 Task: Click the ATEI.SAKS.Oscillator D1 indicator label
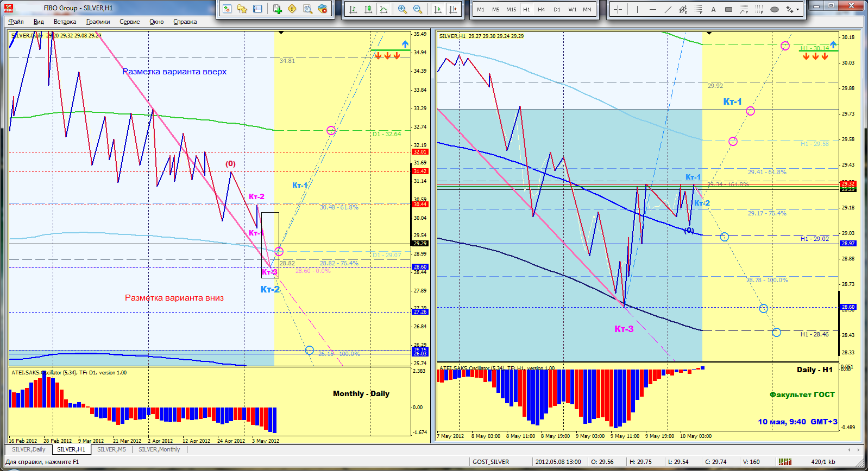[69, 372]
